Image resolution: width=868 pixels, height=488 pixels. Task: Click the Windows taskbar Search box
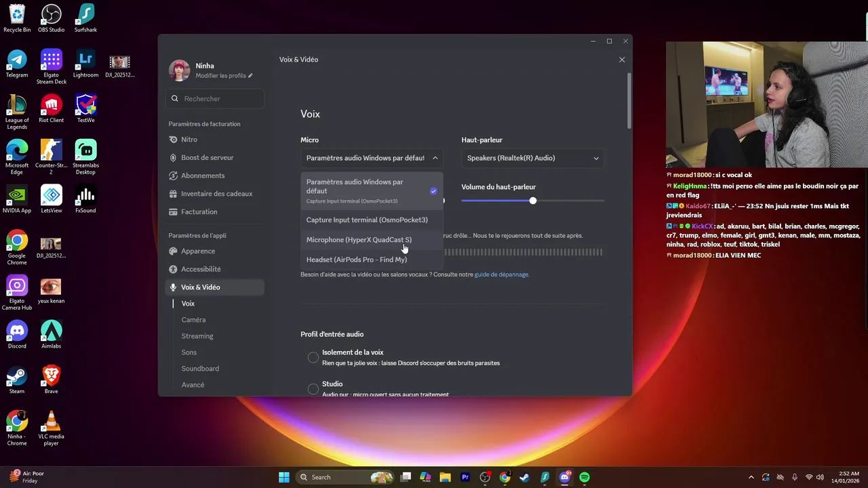[x=344, y=477]
